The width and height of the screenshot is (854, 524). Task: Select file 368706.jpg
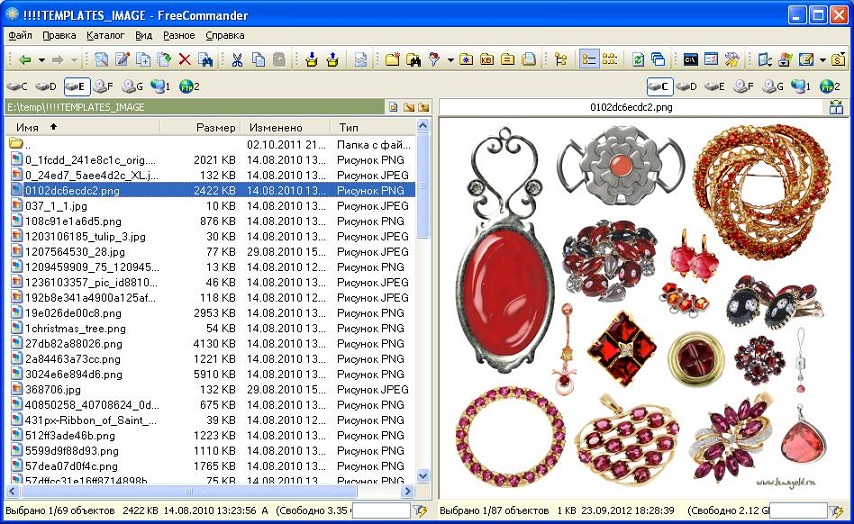tap(210, 389)
